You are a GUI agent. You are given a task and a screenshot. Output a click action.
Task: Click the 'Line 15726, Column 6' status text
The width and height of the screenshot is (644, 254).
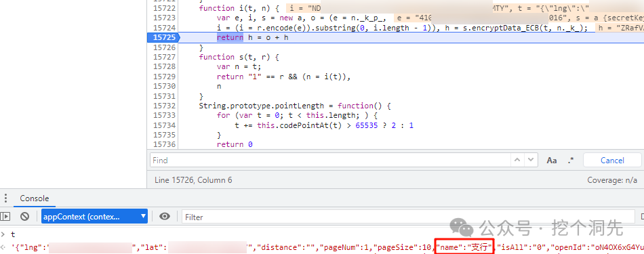pyautogui.click(x=193, y=179)
